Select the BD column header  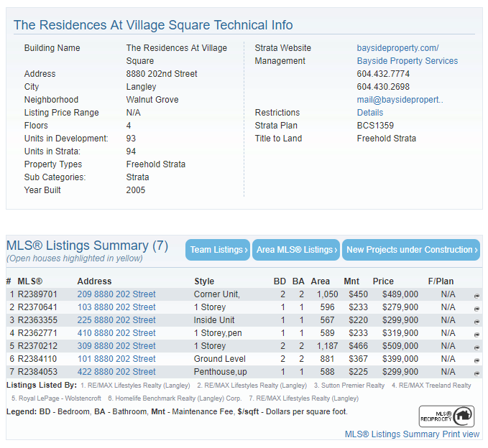tap(280, 281)
